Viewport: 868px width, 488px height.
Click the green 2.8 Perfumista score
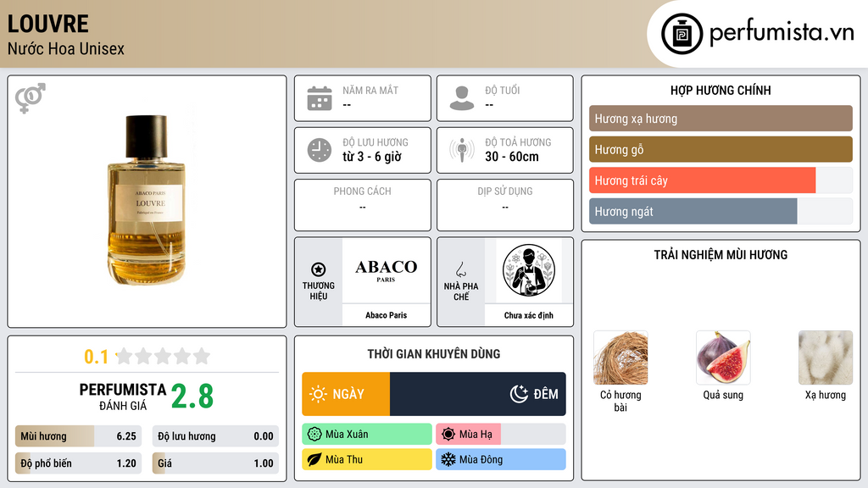pos(192,396)
